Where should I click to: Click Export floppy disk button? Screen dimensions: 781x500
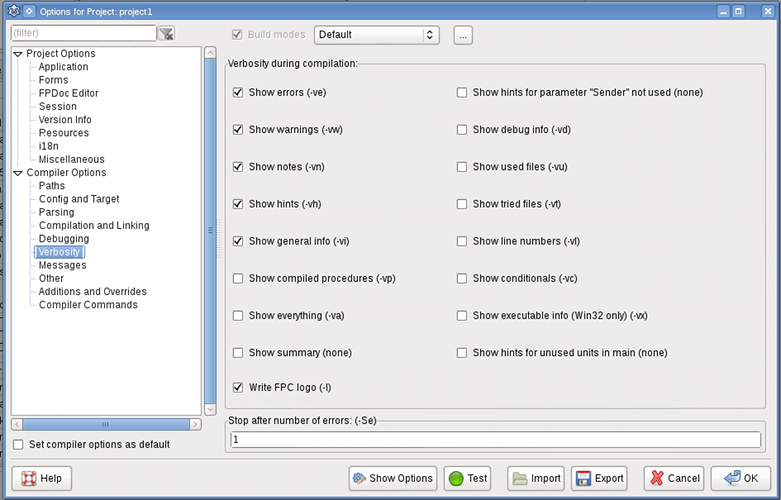600,478
